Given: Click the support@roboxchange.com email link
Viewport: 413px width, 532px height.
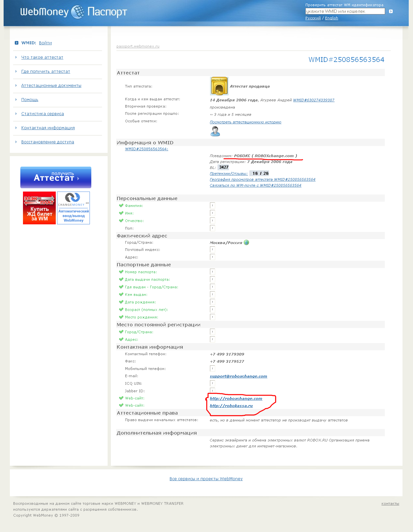Looking at the screenshot, I should tap(238, 376).
